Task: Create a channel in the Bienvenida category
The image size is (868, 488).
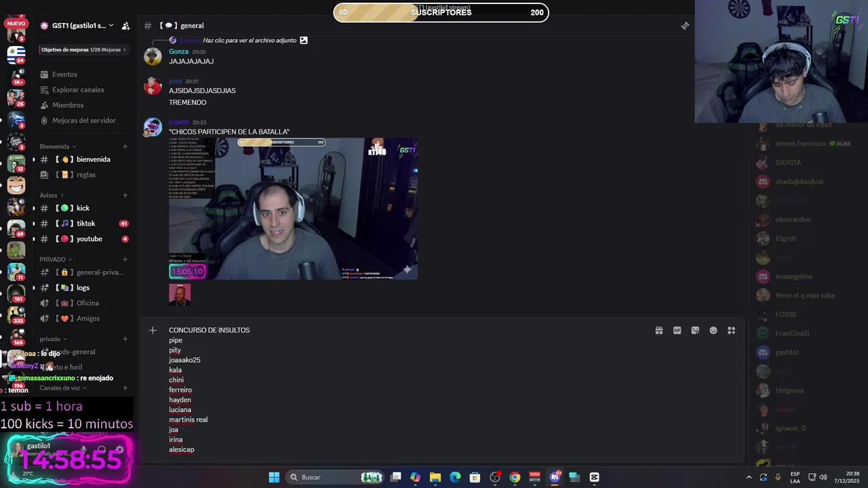Action: [125, 146]
